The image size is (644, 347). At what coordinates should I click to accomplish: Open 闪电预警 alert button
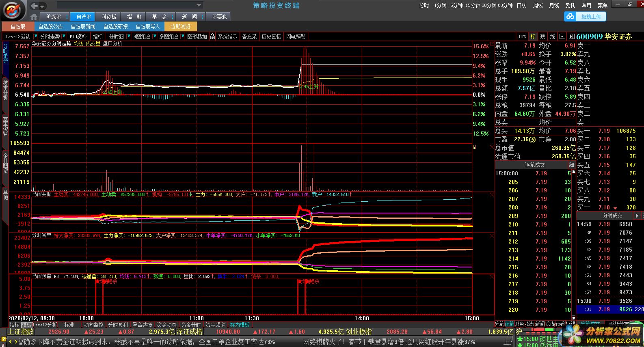click(x=296, y=37)
